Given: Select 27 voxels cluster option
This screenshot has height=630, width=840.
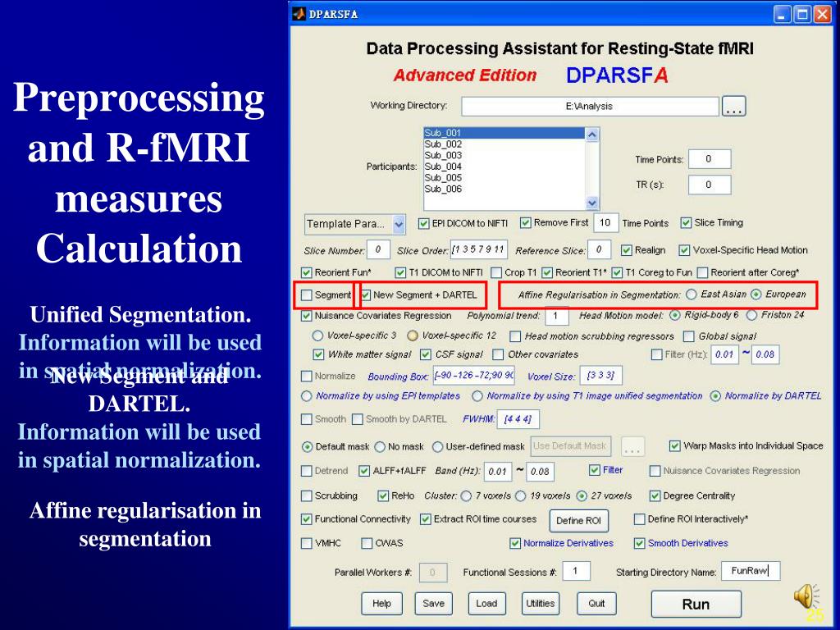Looking at the screenshot, I should point(582,496).
